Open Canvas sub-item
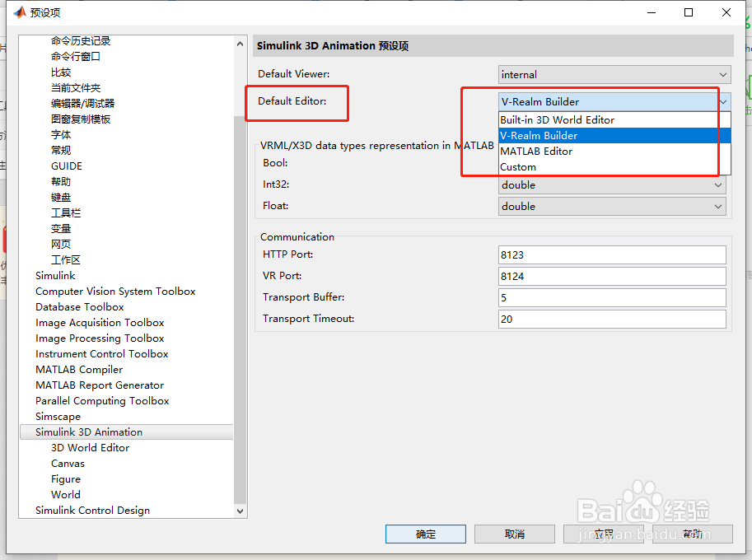This screenshot has width=752, height=560. pyautogui.click(x=68, y=464)
